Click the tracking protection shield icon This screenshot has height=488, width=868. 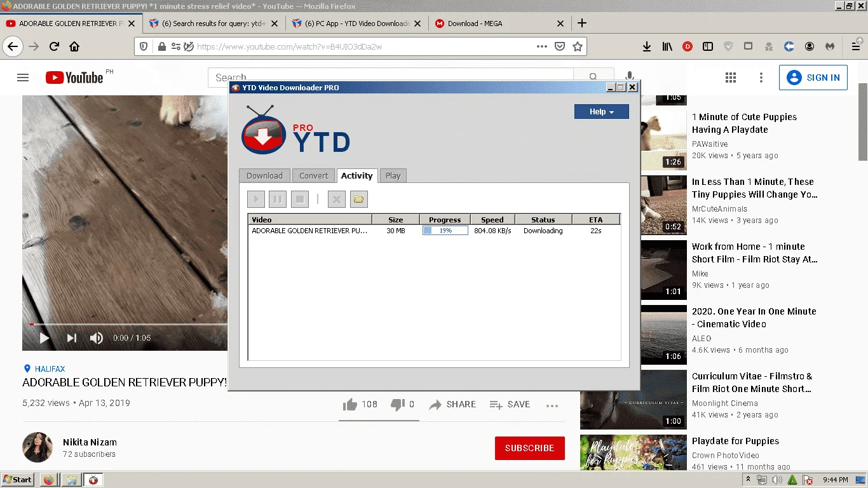(144, 46)
